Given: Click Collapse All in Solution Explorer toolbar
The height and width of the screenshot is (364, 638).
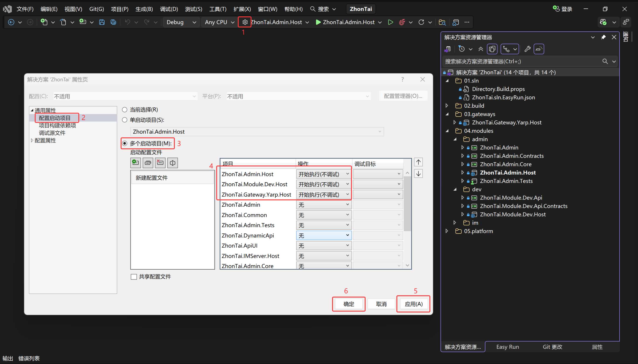Looking at the screenshot, I should pos(480,49).
